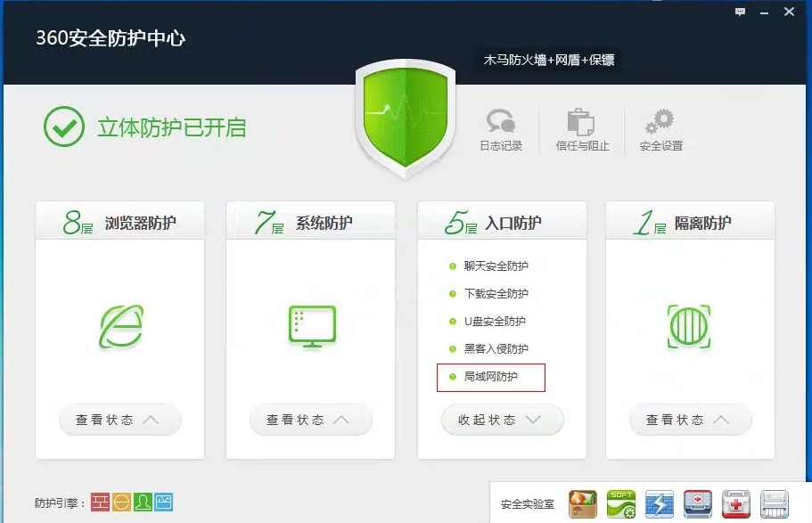Open the green SOFT manager icon
Viewport: 812px width, 523px height.
621,503
